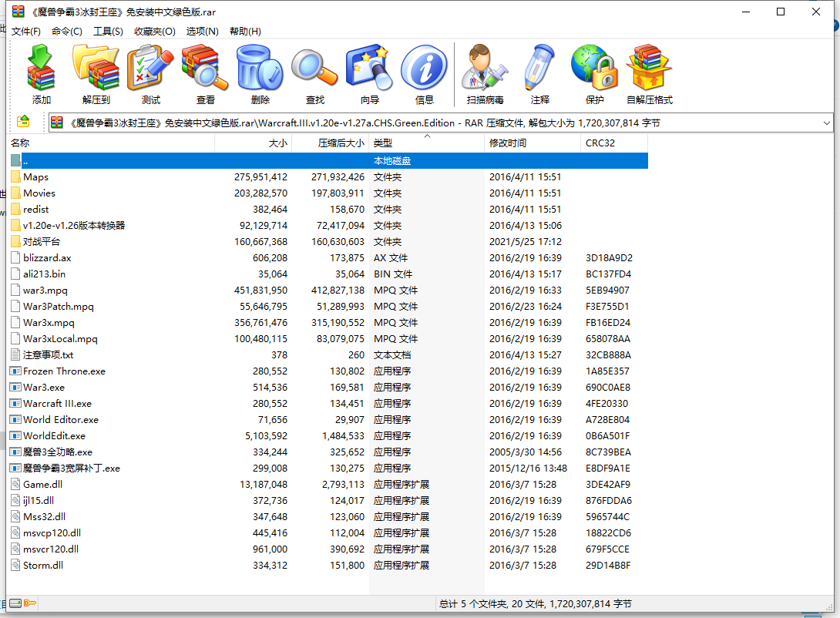Image resolution: width=840 pixels, height=618 pixels.
Task: Click the SFX (自解压格式) icon
Action: click(x=649, y=74)
